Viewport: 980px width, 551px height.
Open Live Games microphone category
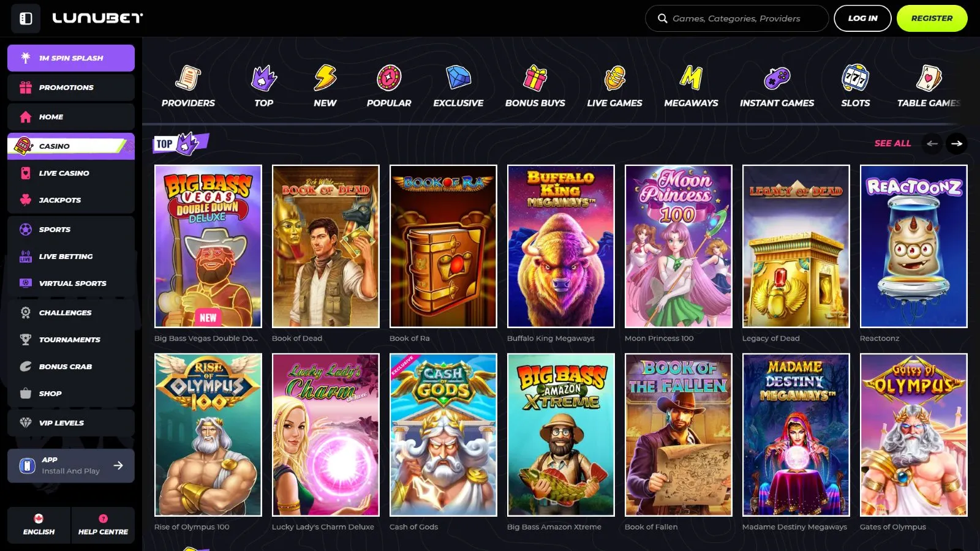[614, 78]
